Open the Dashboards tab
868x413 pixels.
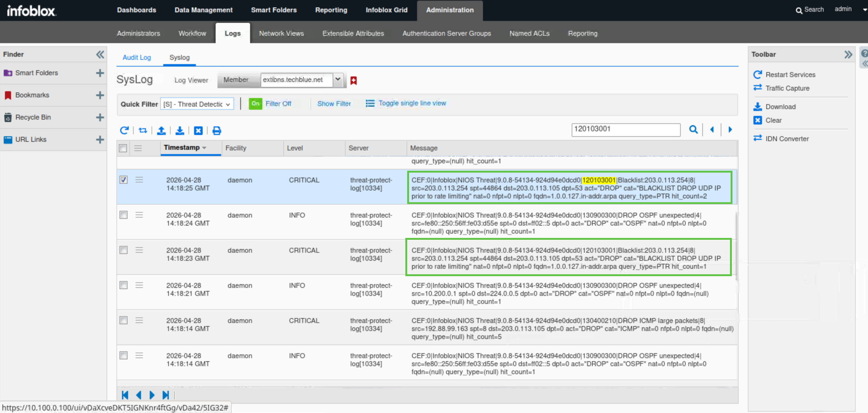[136, 10]
